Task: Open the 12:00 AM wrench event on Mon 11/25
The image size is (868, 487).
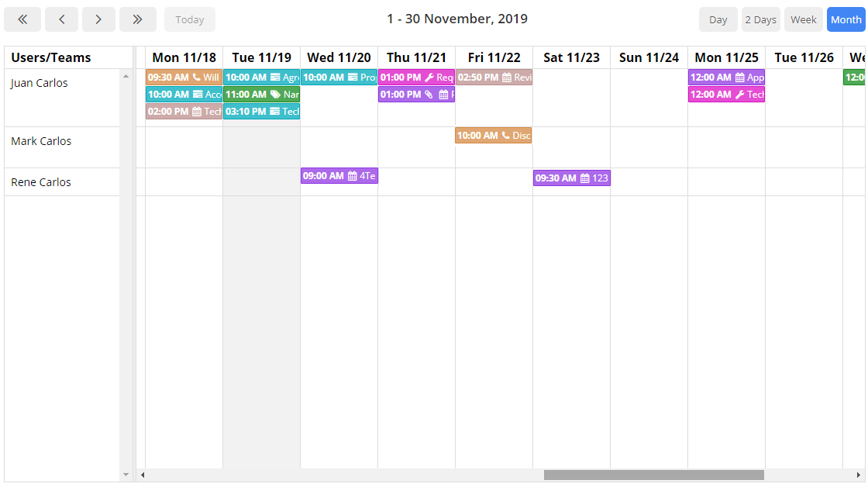Action: pyautogui.click(x=726, y=95)
